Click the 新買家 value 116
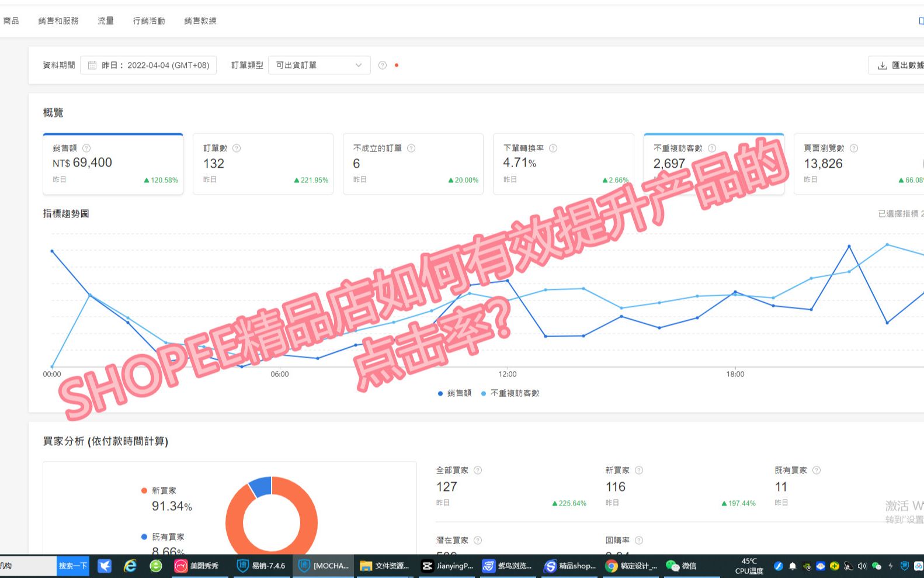Viewport: 924px width, 578px height. (x=616, y=487)
